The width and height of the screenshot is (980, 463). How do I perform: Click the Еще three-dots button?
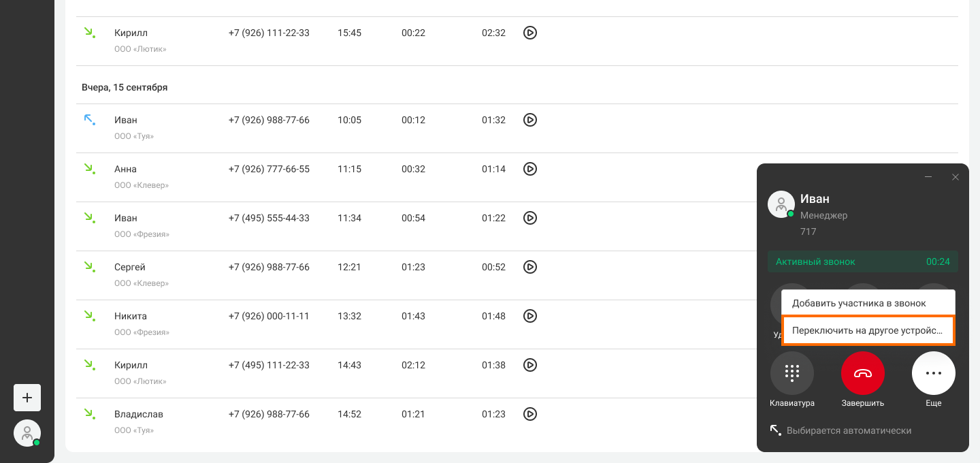pos(934,373)
